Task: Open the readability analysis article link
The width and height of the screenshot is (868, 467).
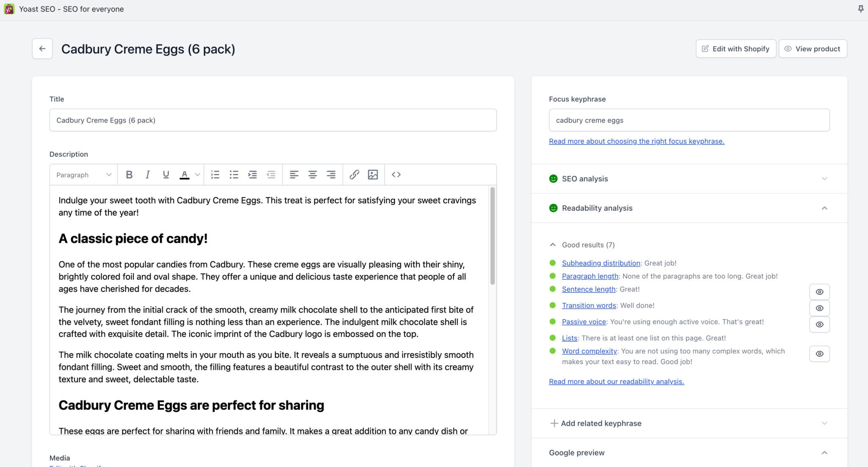Action: [616, 381]
